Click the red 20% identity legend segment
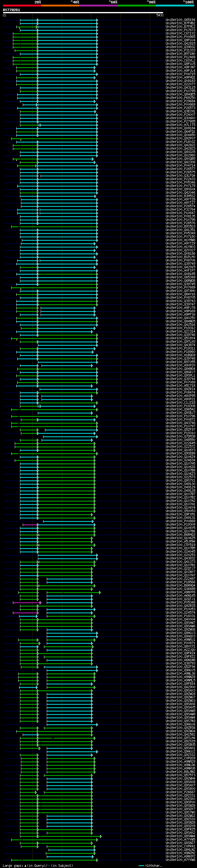 22,6
